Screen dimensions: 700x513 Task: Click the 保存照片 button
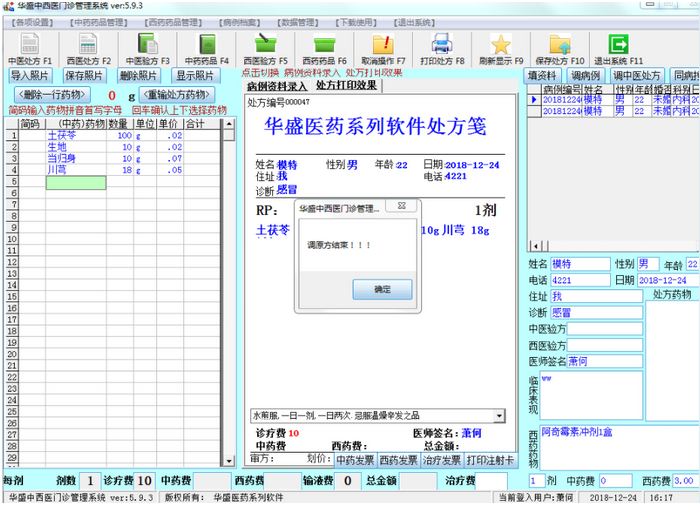84,75
